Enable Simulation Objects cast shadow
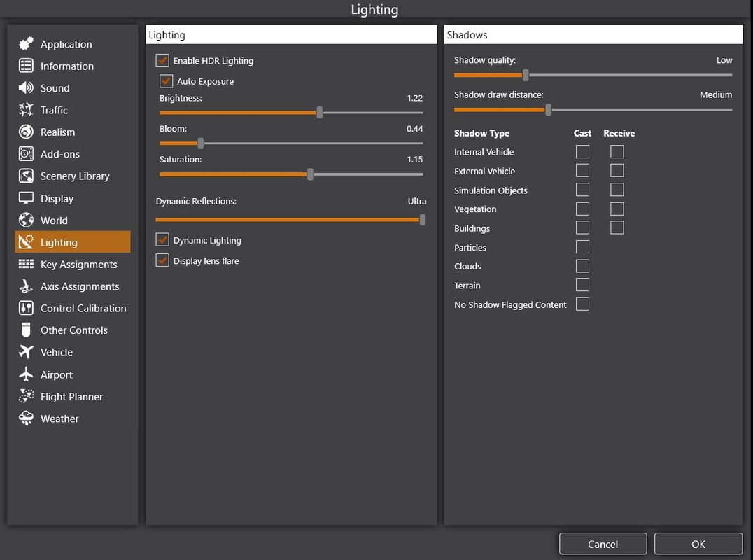753x560 pixels. [582, 190]
